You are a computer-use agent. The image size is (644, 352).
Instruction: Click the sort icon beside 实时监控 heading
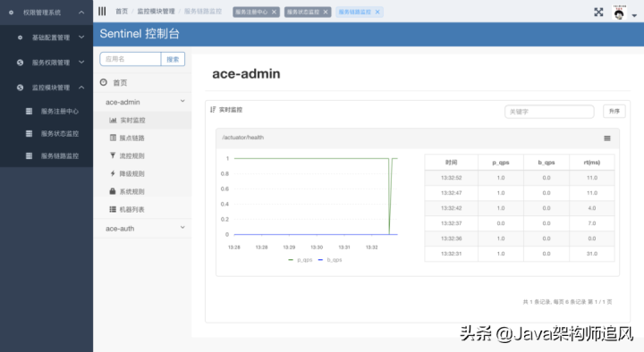(213, 110)
